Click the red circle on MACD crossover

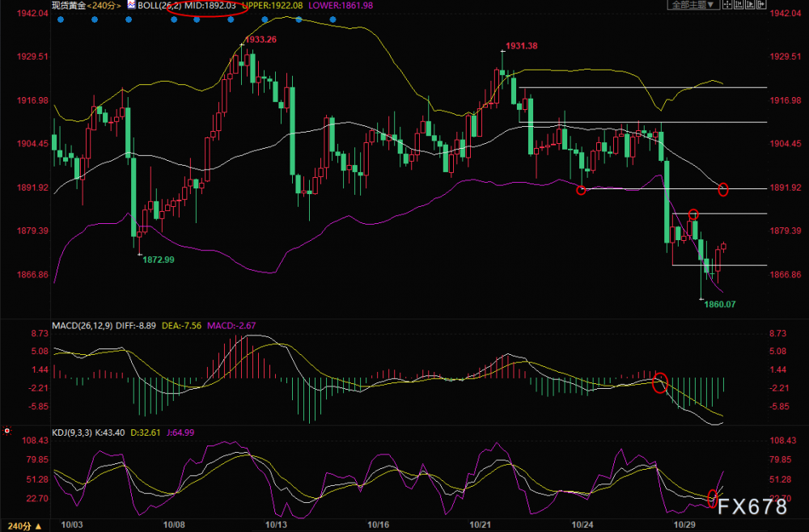pos(660,382)
